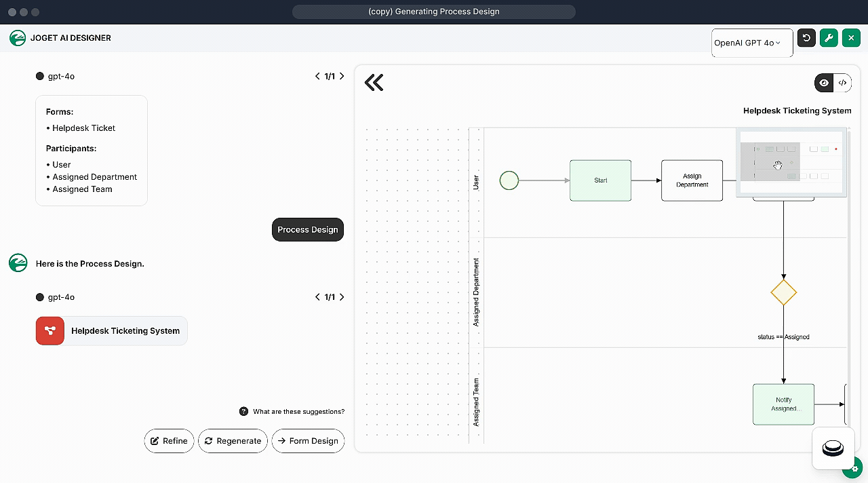868x483 pixels.
Task: Switch to the code view toggle
Action: pos(842,83)
